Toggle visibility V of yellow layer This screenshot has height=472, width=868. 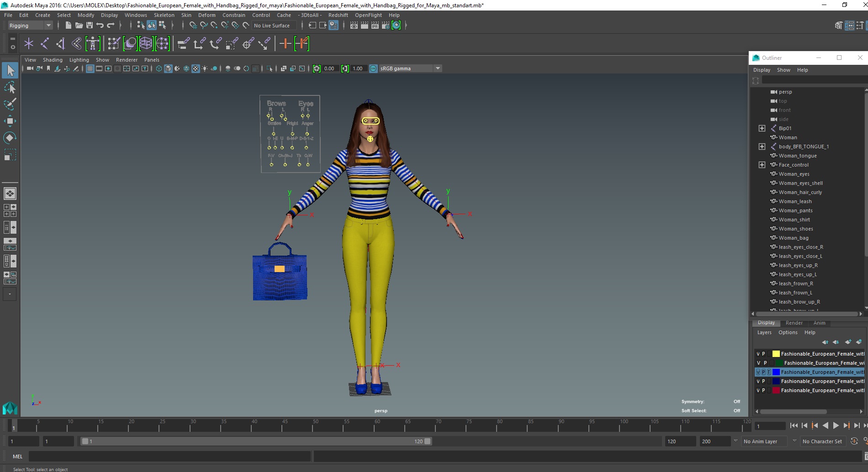pyautogui.click(x=758, y=354)
